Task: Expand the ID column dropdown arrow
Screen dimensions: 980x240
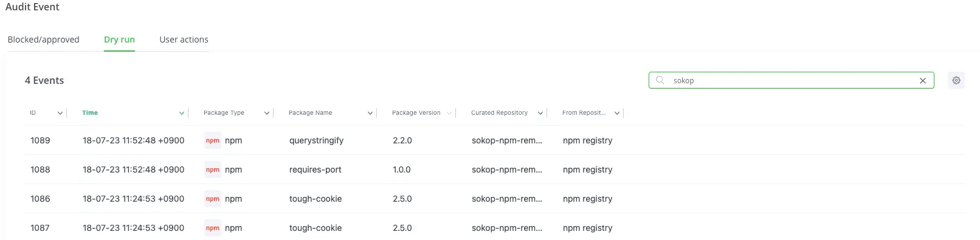Action: click(60, 113)
